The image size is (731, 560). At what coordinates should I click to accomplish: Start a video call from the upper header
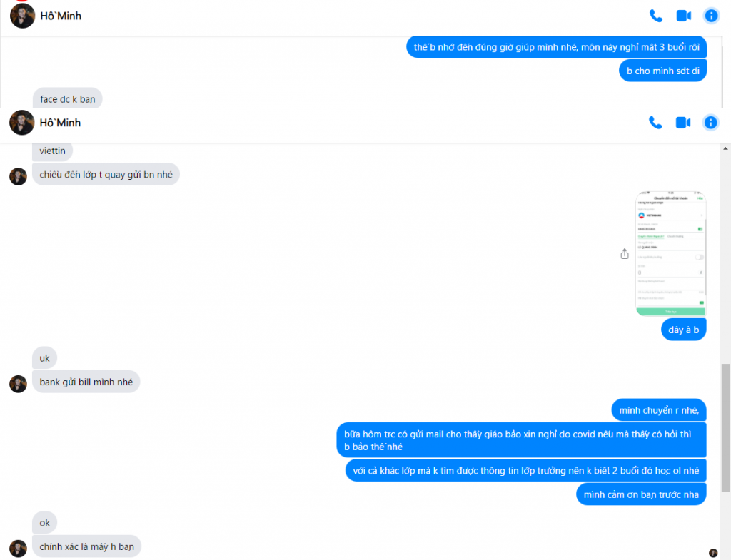click(683, 15)
